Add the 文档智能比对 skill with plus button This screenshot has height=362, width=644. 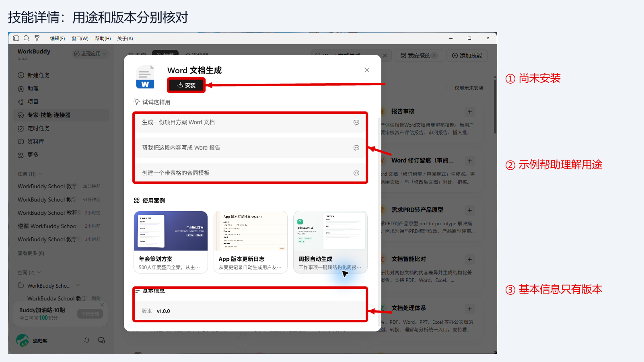pos(470,259)
